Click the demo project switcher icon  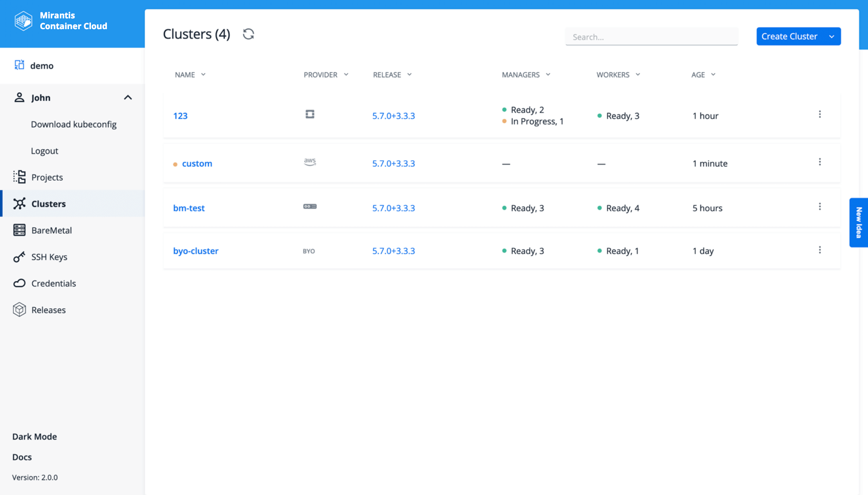click(x=19, y=65)
